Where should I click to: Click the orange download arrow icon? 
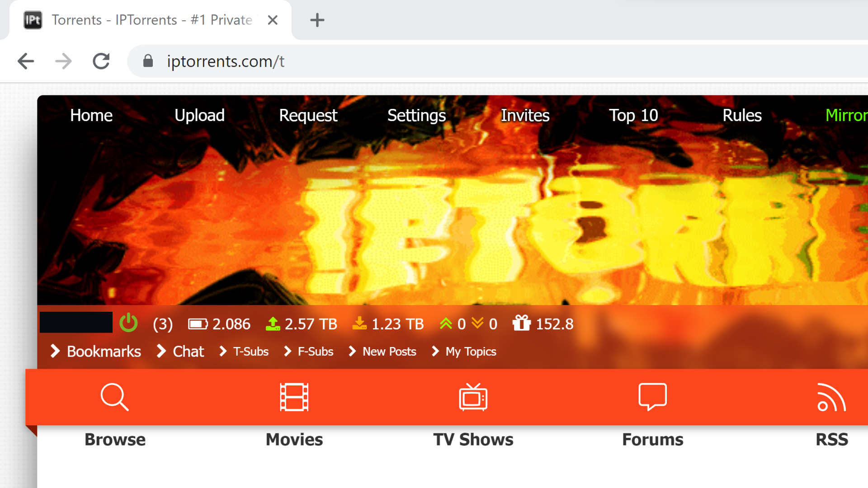pos(359,323)
